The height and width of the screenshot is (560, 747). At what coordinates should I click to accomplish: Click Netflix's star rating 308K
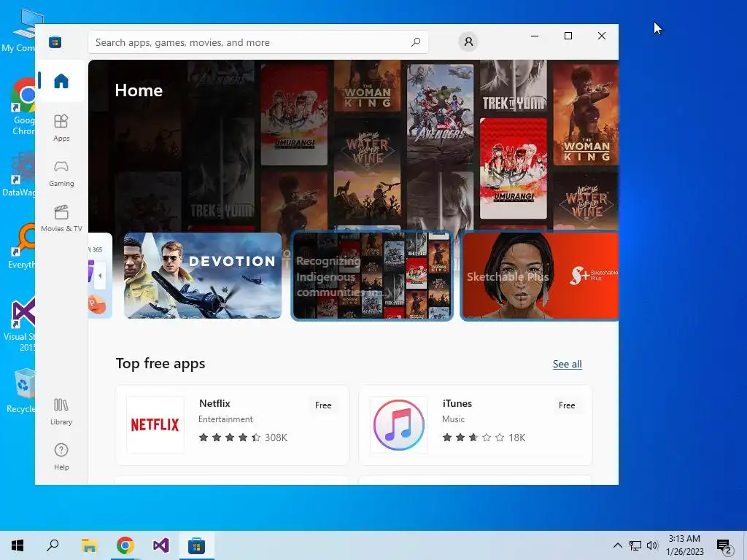(x=243, y=437)
